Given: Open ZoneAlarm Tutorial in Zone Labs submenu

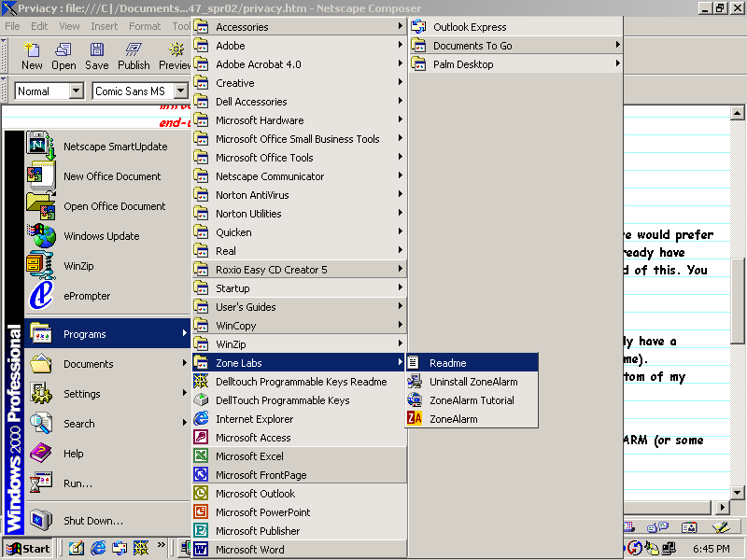Looking at the screenshot, I should [472, 400].
